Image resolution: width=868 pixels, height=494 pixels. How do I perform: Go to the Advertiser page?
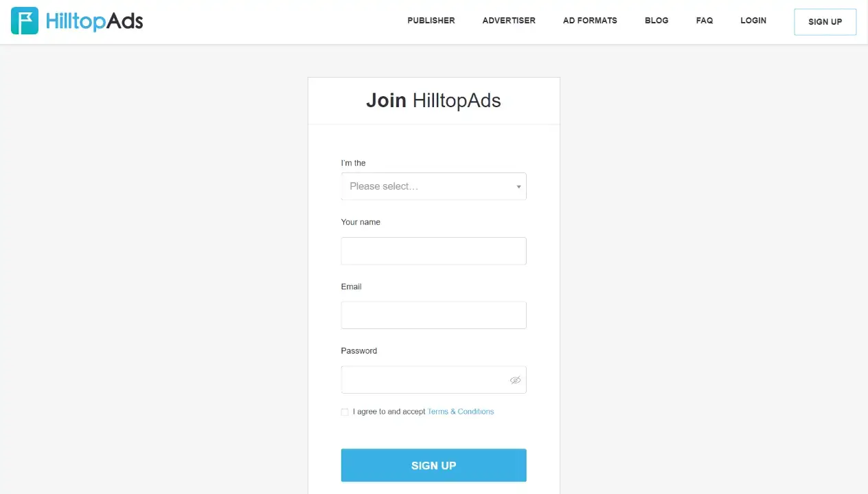tap(508, 21)
